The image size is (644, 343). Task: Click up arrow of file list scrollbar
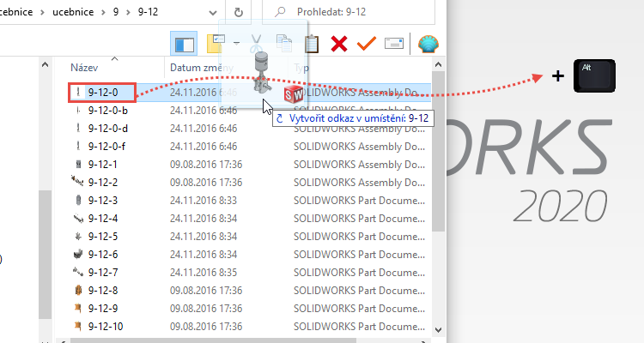[x=438, y=65]
